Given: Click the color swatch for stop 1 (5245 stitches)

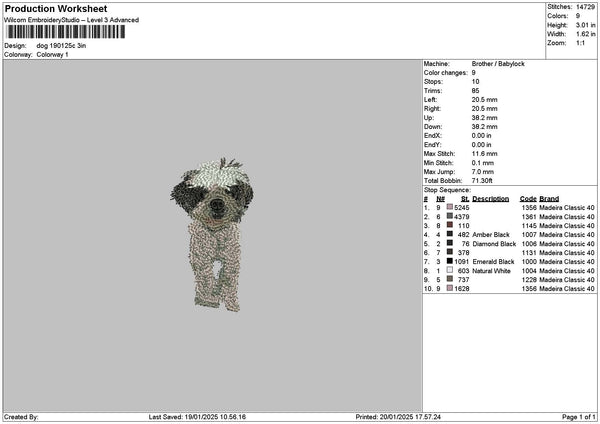Looking at the screenshot, I should click(x=450, y=207).
